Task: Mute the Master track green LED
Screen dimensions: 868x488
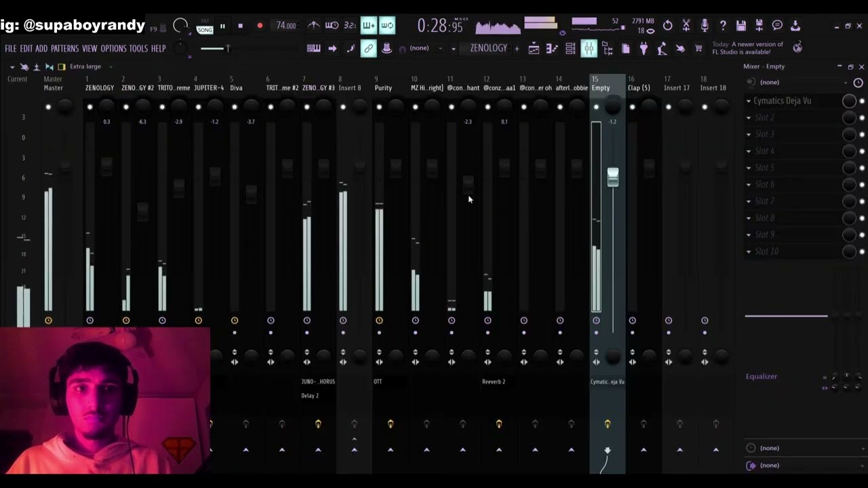Action: (48, 107)
